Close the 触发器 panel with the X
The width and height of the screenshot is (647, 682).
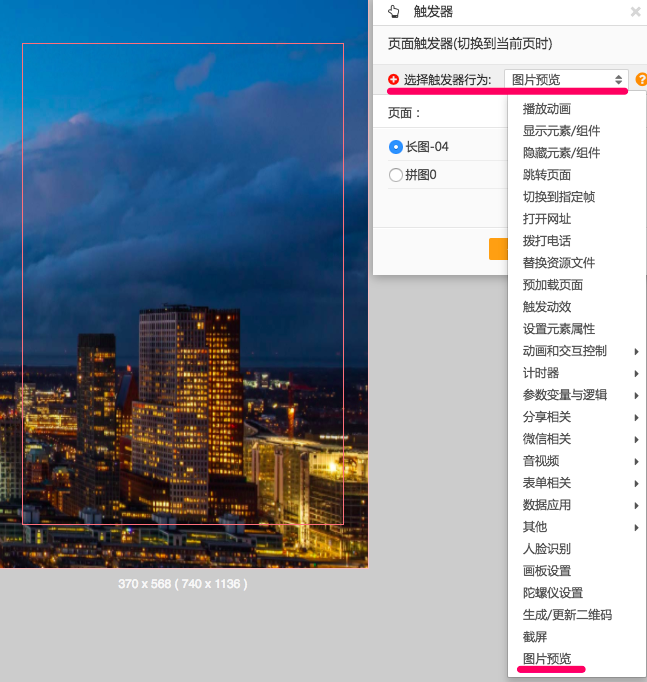635,12
